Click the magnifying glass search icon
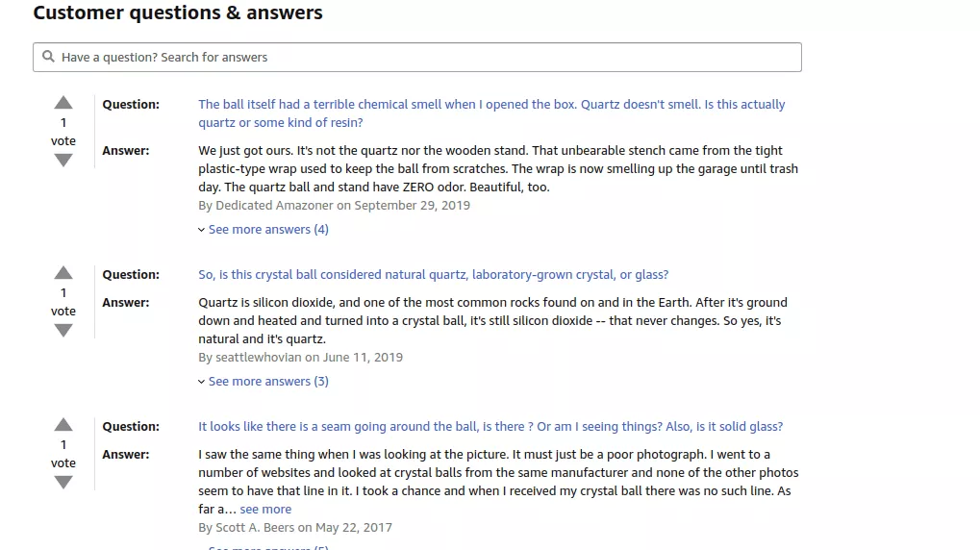 pos(48,57)
